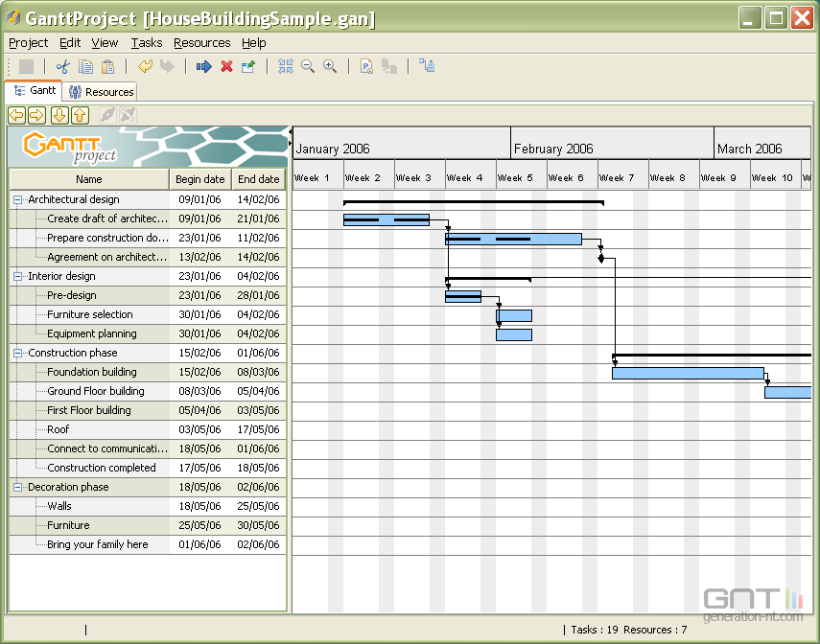Click the Undo icon
The width and height of the screenshot is (820, 644).
(x=144, y=66)
